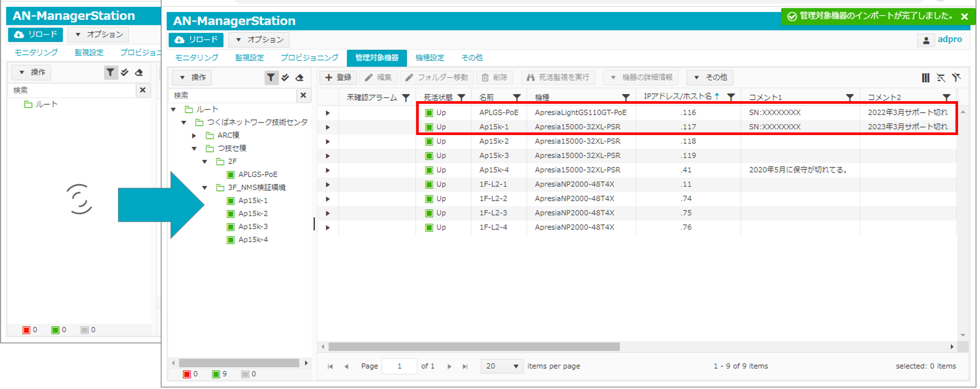Switch to the 監視設定 tab in front window
This screenshot has width=980, height=389.
[250, 58]
